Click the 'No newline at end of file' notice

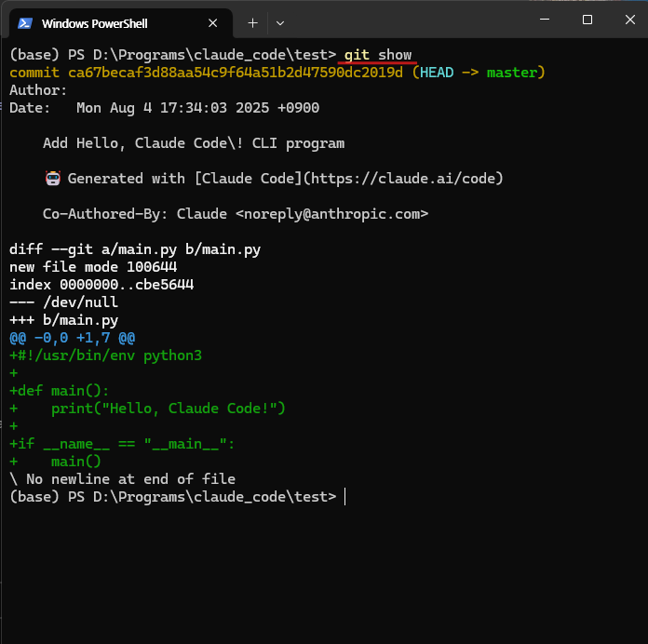tap(130, 479)
